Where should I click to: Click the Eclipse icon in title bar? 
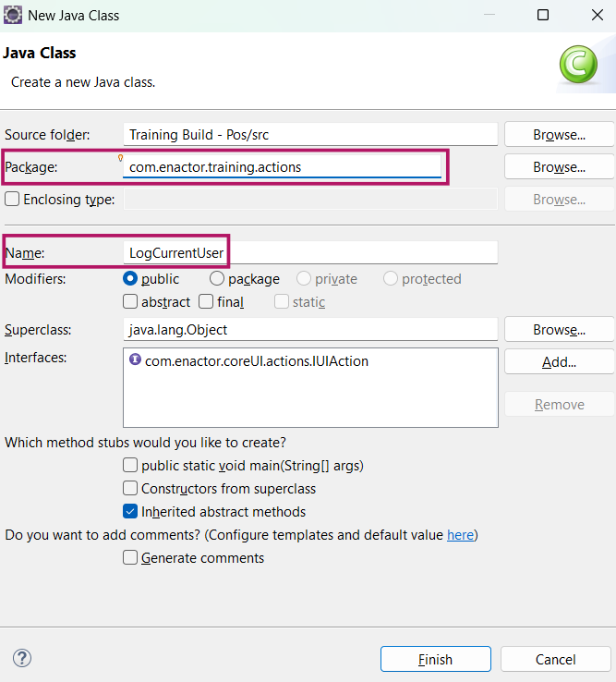tap(13, 15)
